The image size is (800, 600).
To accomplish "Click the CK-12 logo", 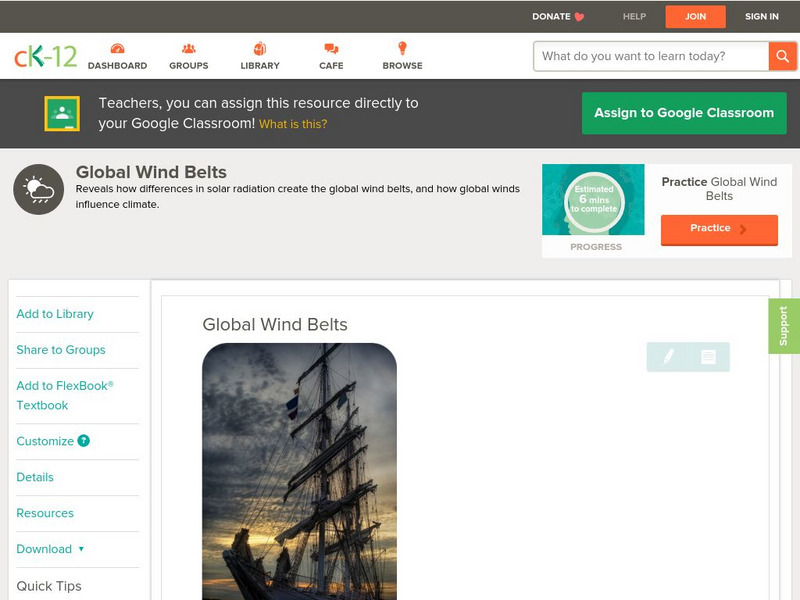I will (x=45, y=56).
